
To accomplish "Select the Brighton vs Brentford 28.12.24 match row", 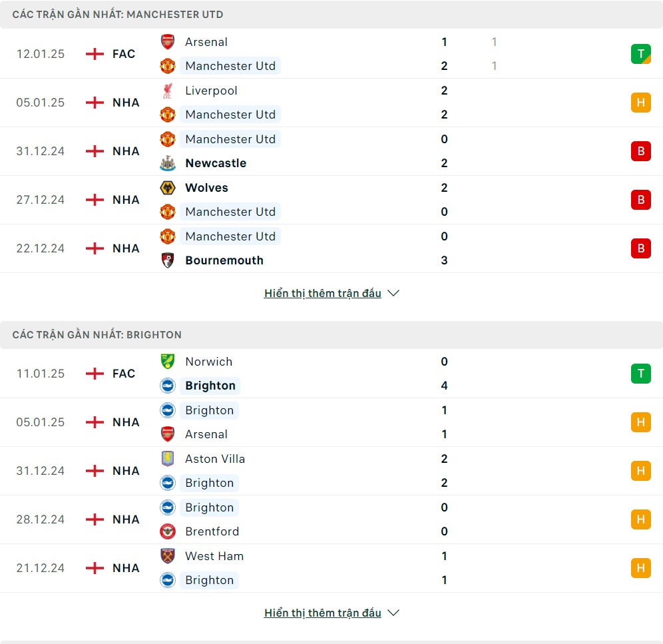I will [x=331, y=519].
